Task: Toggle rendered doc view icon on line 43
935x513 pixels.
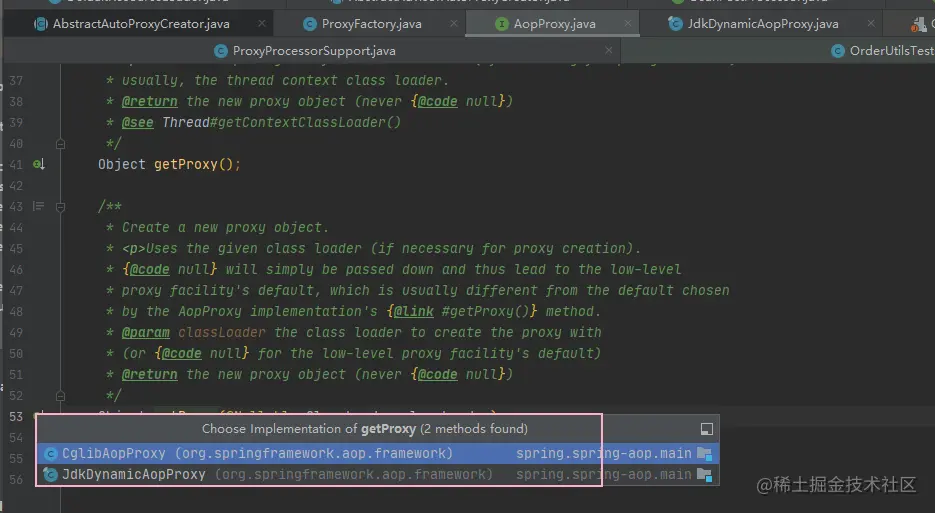Action: [39, 206]
